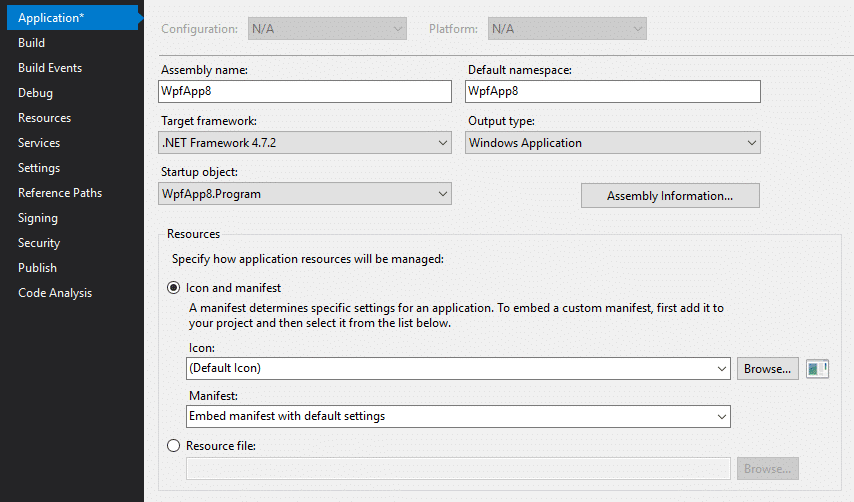
Task: Click the Default namespace text field
Action: 613,91
